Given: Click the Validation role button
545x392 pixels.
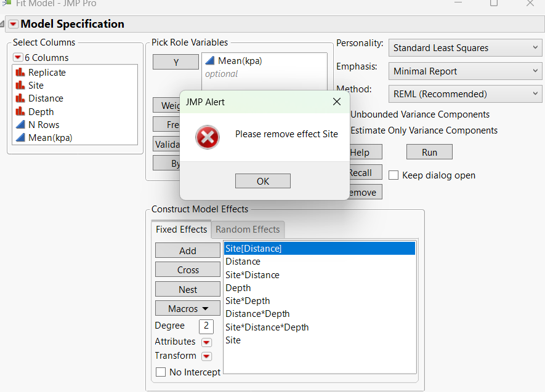Looking at the screenshot, I should (166, 144).
